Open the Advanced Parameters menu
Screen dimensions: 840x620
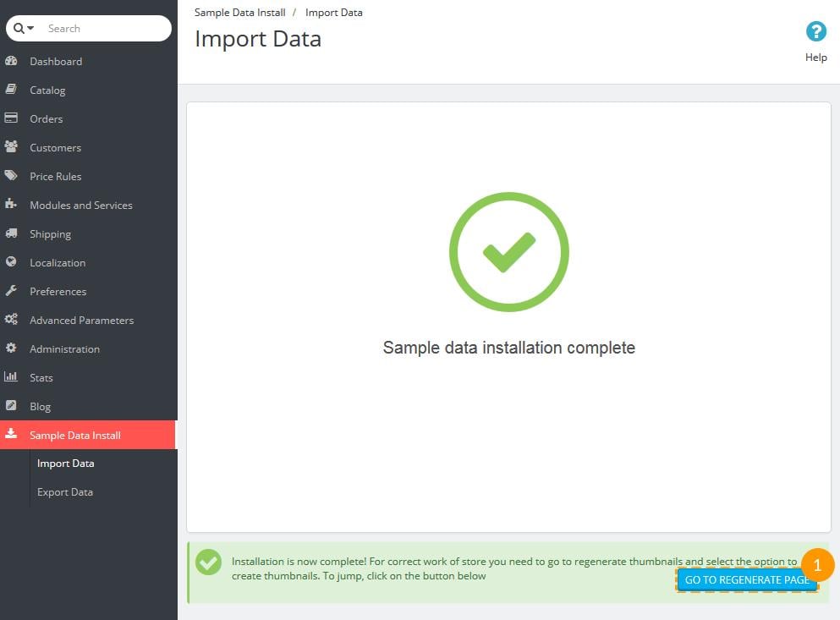81,321
